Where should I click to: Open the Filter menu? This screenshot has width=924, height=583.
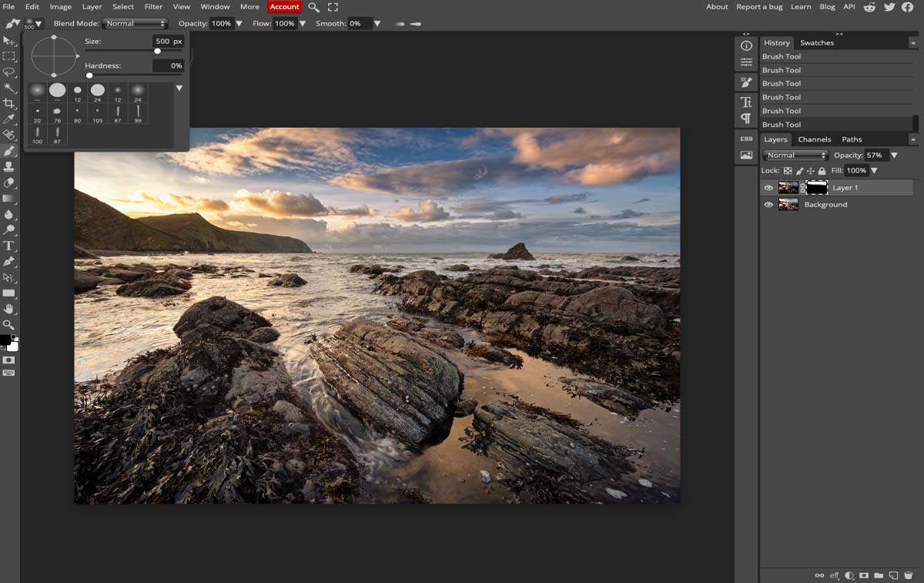point(153,7)
